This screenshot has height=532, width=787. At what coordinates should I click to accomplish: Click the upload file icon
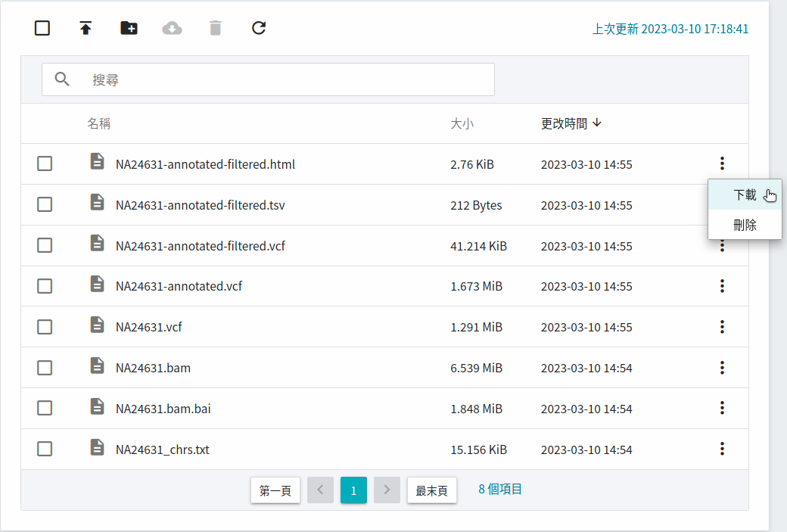[86, 28]
